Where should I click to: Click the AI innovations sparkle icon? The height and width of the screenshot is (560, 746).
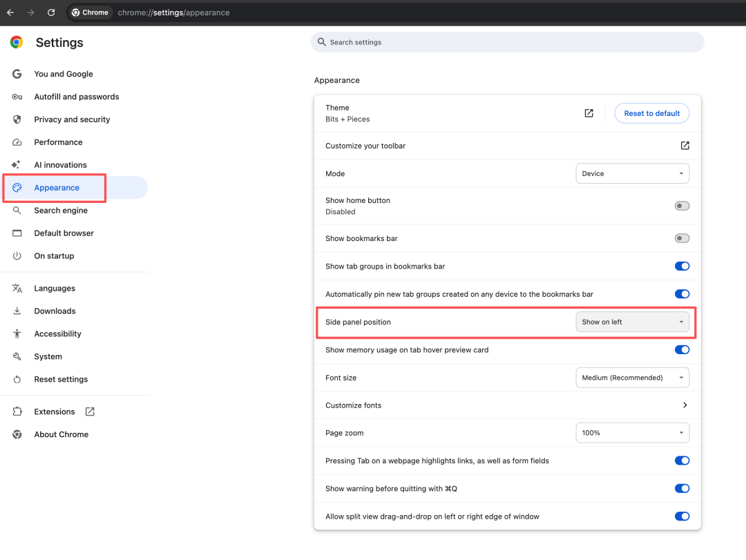17,165
